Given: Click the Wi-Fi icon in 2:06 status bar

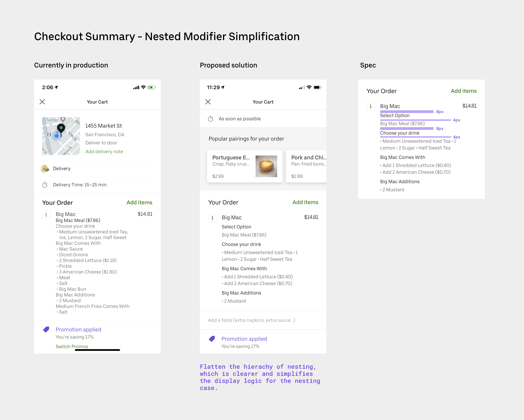Looking at the screenshot, I should tap(143, 87).
